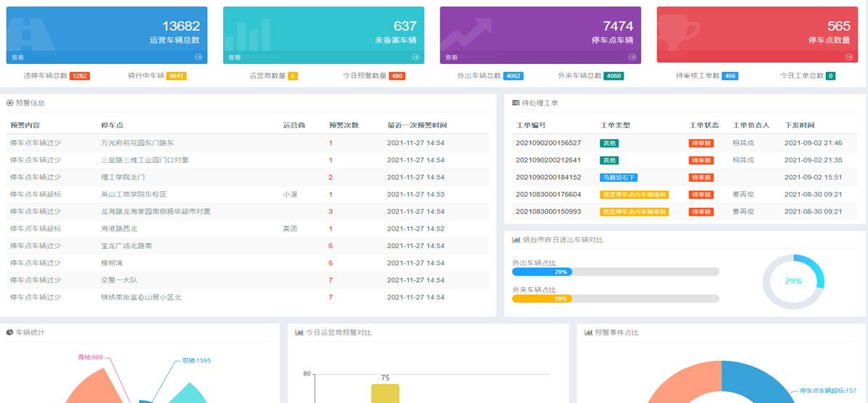The height and width of the screenshot is (403, 868).
Task: Click the 待处理工单 panel header icon
Action: pos(516,103)
